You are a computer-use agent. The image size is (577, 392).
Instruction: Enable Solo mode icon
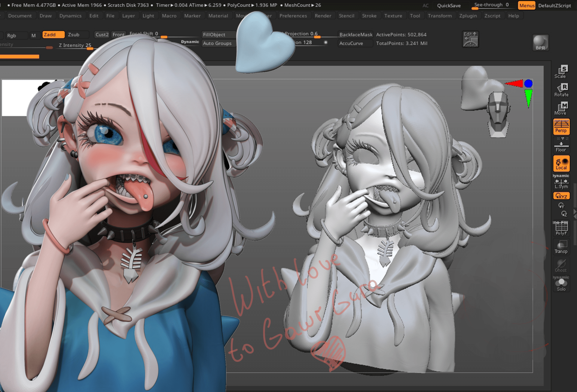click(x=561, y=285)
